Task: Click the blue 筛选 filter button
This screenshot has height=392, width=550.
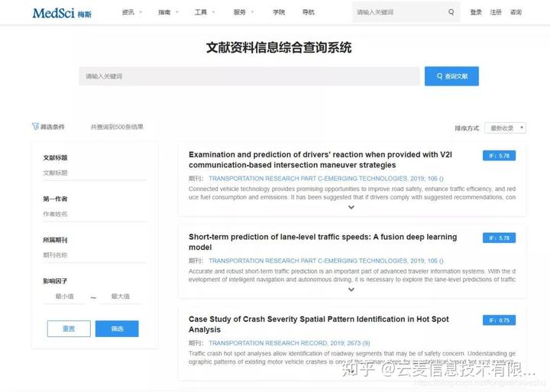Action: point(117,329)
